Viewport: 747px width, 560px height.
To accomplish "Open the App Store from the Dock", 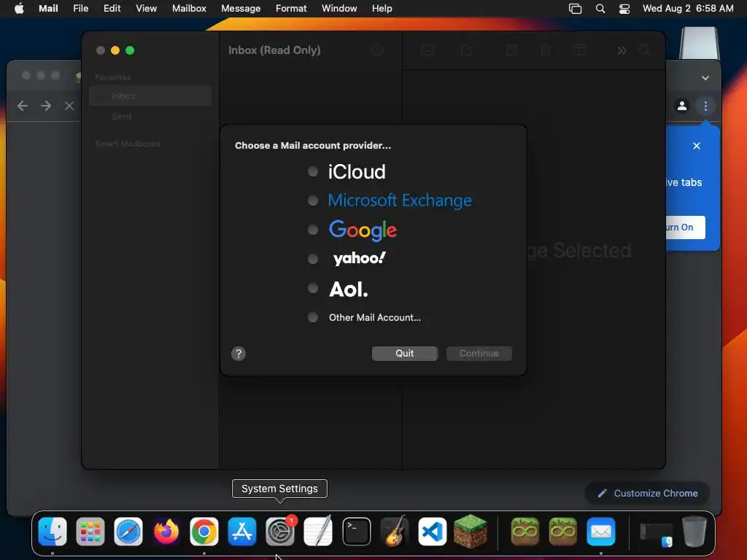I will point(242,531).
